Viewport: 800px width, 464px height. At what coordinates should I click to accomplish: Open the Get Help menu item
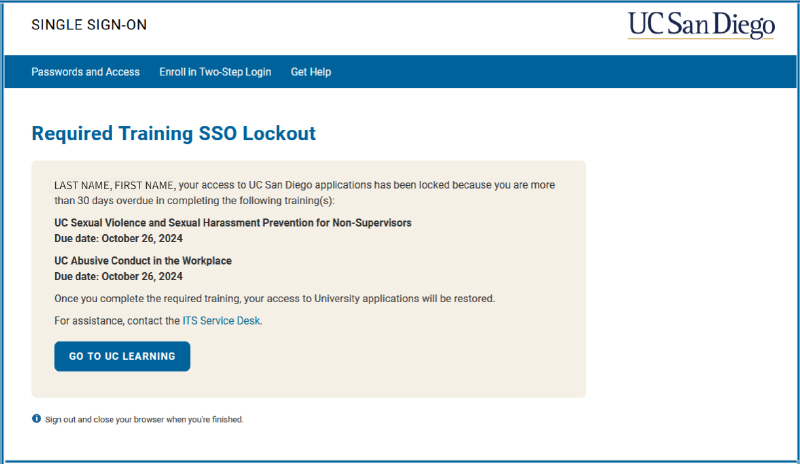pos(311,72)
